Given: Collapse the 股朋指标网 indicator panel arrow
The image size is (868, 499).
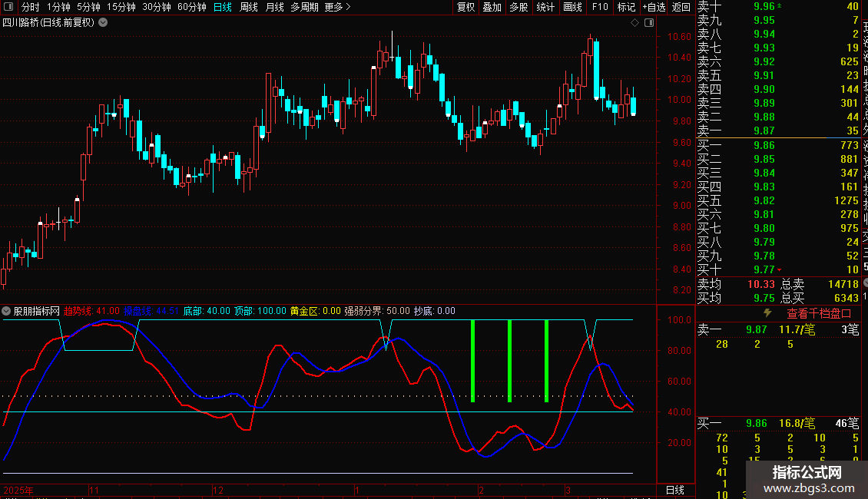Looking at the screenshot, I should click(6, 311).
